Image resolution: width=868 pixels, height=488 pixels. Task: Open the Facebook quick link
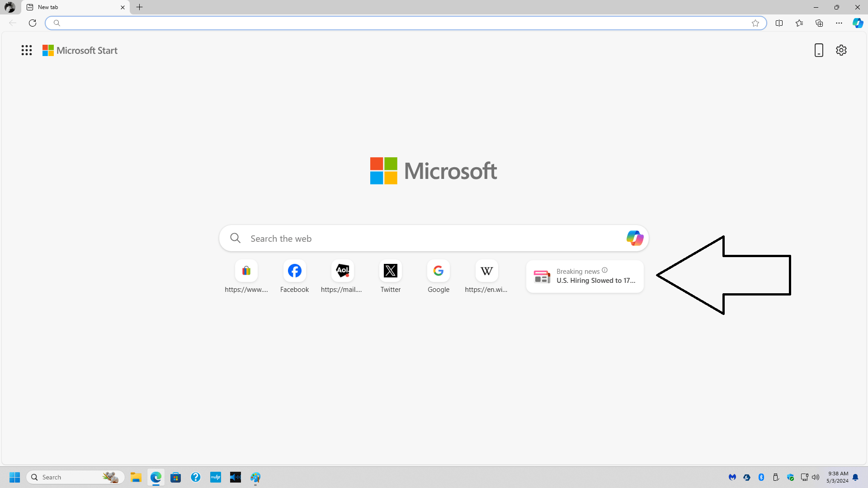tap(294, 271)
